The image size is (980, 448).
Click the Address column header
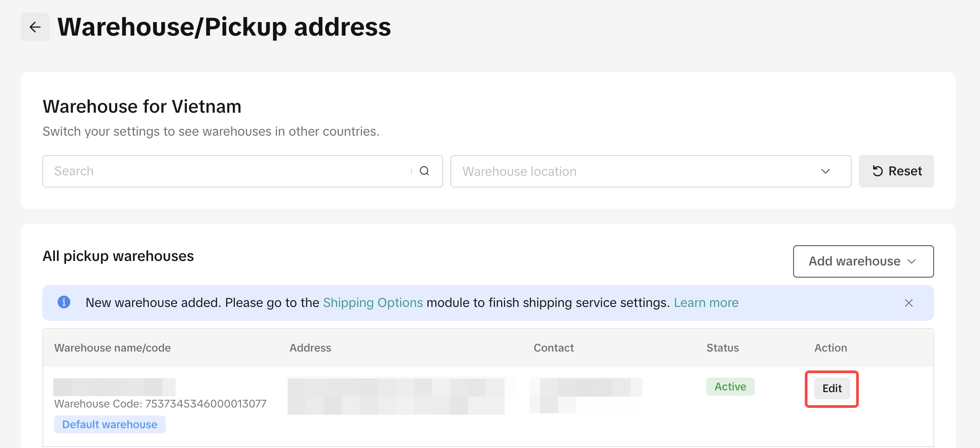pos(310,348)
